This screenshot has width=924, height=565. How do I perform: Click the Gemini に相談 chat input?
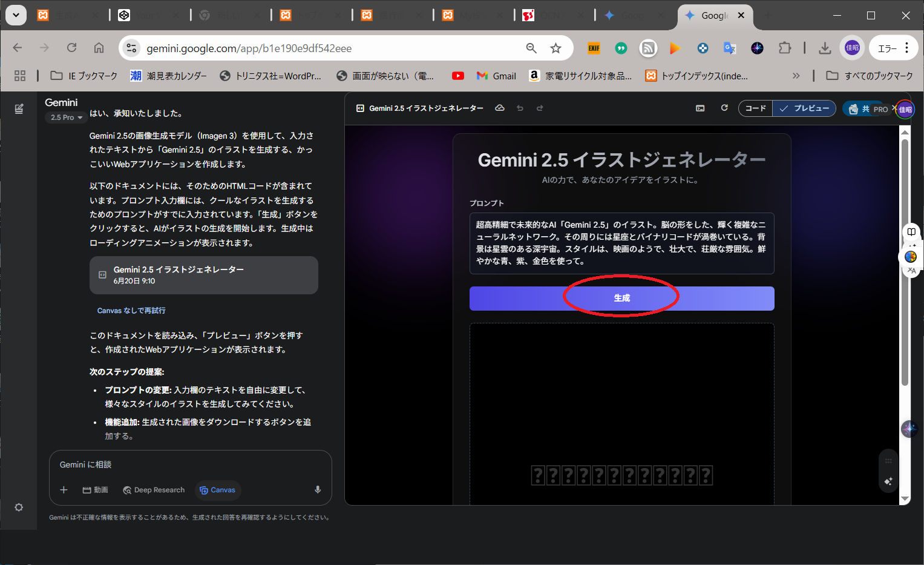(x=191, y=464)
